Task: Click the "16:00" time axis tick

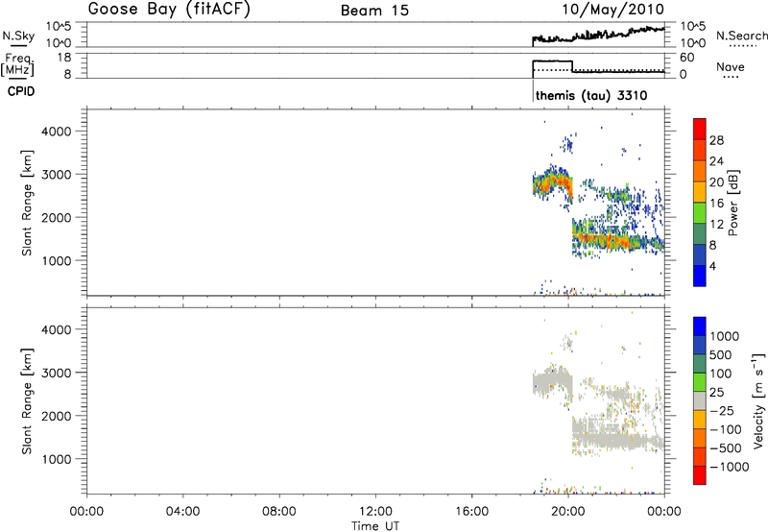Action: tap(471, 512)
